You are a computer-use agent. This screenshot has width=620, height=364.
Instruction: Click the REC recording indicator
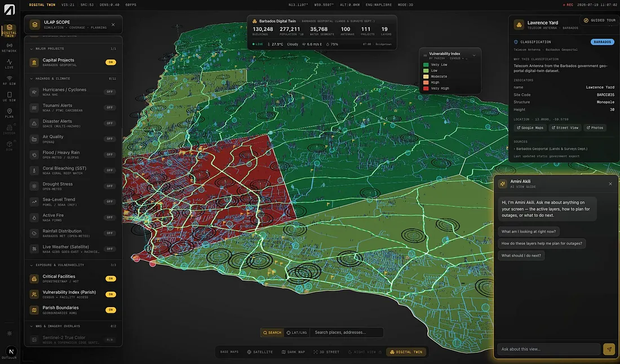pyautogui.click(x=568, y=5)
